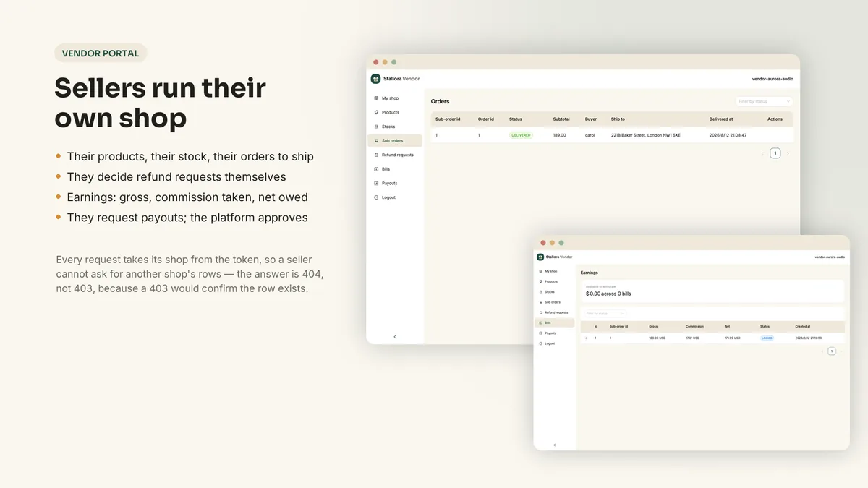Select Bills in Earnings window sidebar
The width and height of the screenshot is (868, 488).
[x=554, y=322]
